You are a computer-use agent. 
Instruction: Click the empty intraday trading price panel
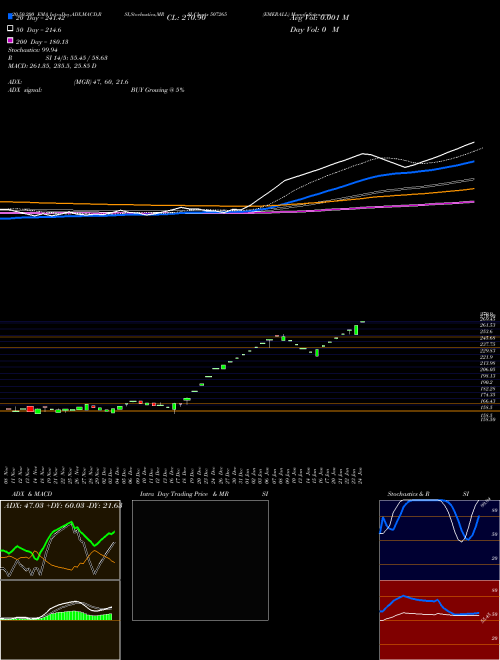click(x=200, y=560)
